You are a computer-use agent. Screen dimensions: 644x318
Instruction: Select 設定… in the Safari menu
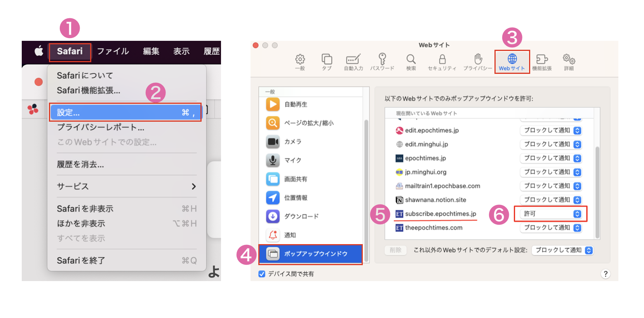pos(125,112)
